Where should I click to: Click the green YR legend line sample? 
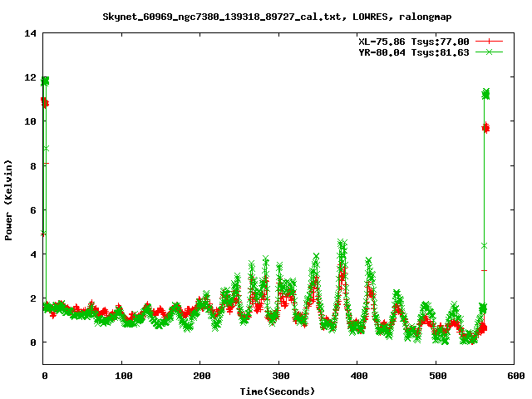tap(491, 52)
